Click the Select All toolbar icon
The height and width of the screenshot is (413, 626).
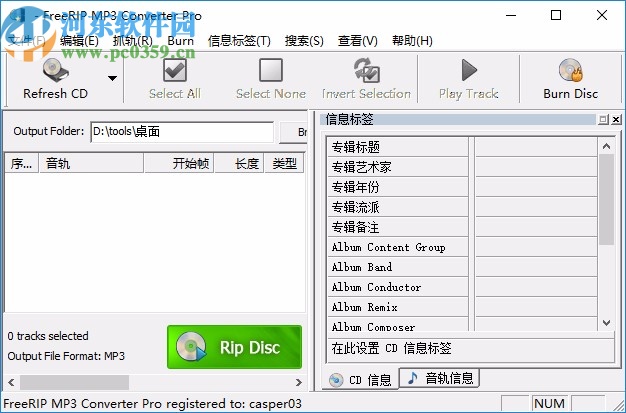click(175, 70)
